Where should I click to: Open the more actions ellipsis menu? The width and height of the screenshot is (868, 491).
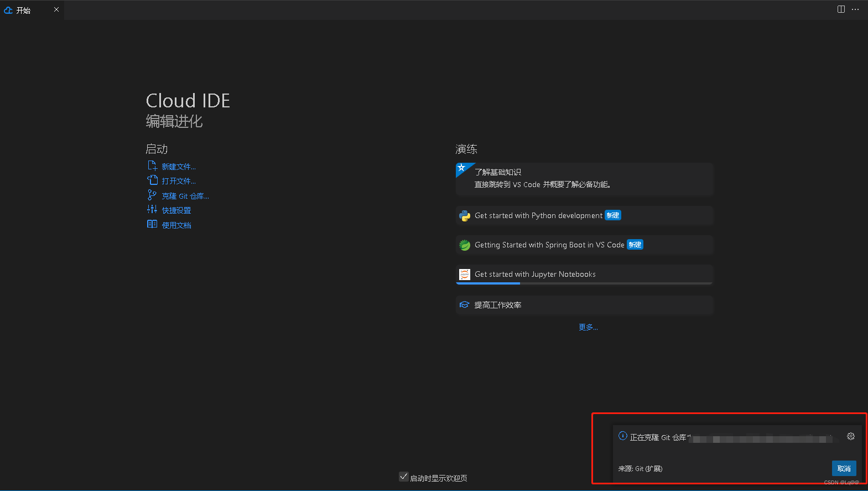855,9
